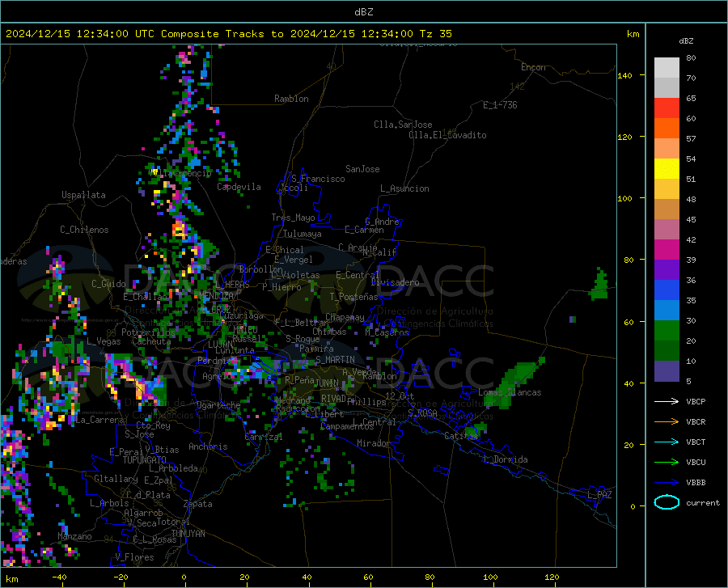728x588 pixels.
Task: Click the Tulumaya label
Action: pyautogui.click(x=303, y=234)
